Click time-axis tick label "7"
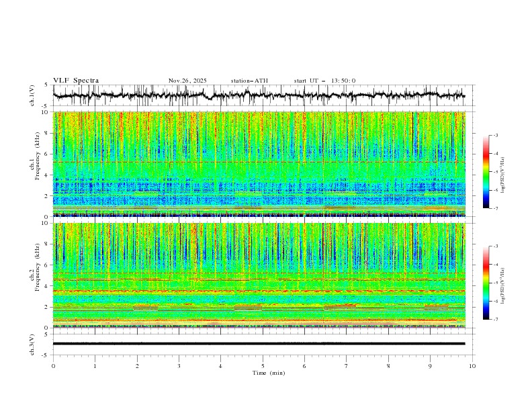 347,366
